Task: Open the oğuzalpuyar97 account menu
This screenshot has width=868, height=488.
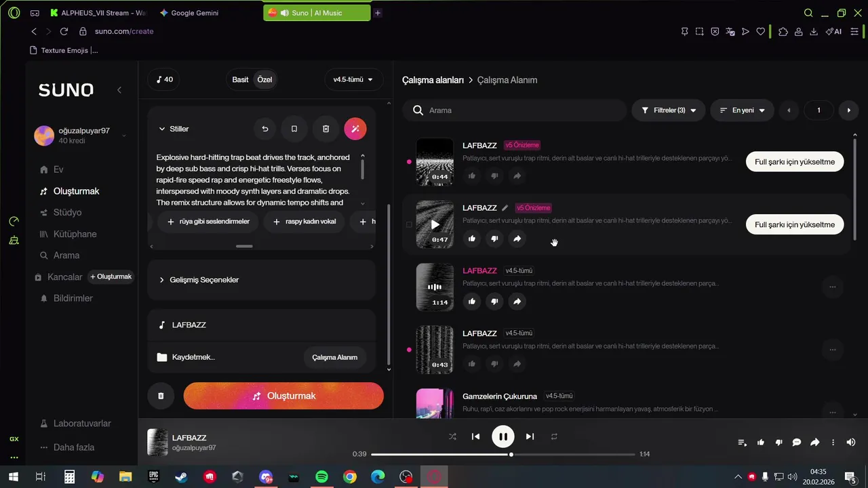Action: click(x=81, y=136)
